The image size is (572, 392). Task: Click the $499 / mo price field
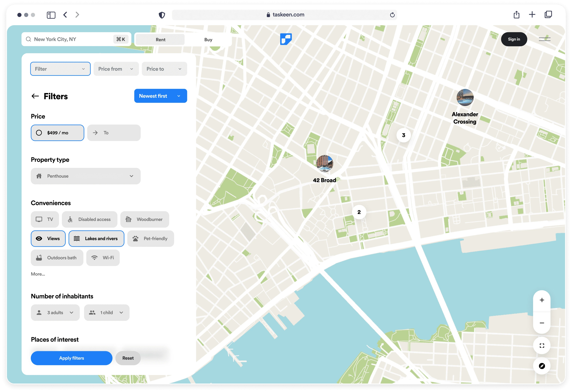point(58,133)
